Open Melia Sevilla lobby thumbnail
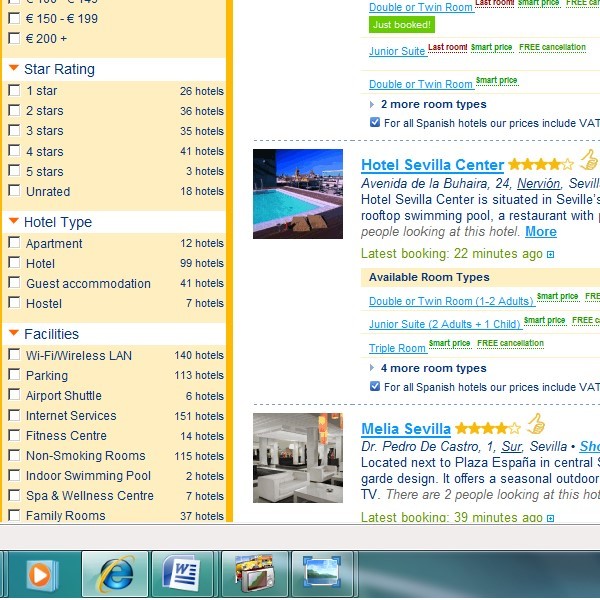 coord(298,458)
